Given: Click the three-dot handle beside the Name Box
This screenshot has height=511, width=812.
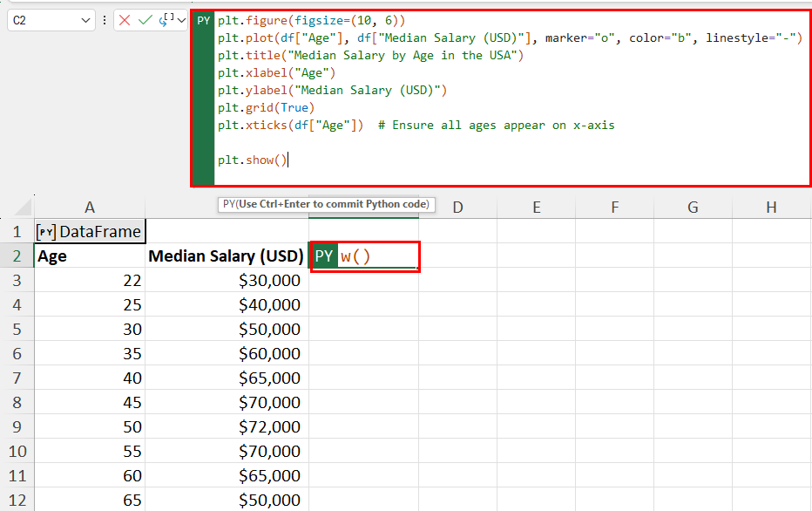Looking at the screenshot, I should [x=105, y=20].
